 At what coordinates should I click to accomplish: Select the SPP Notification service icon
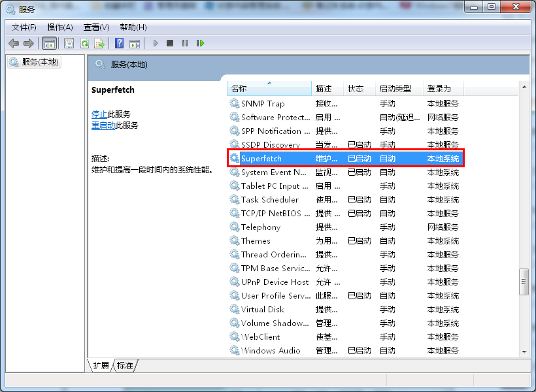point(234,131)
